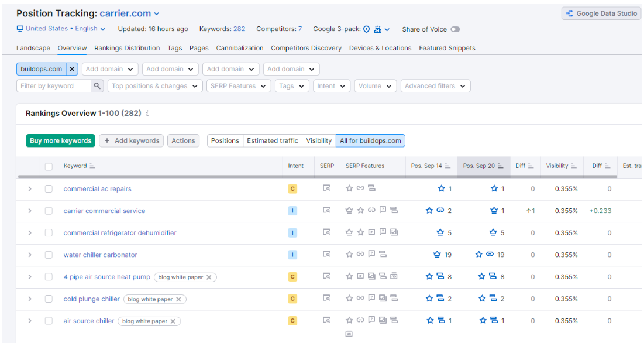The image size is (644, 343).
Task: Switch to the Rankings Distribution tab
Action: 127,48
